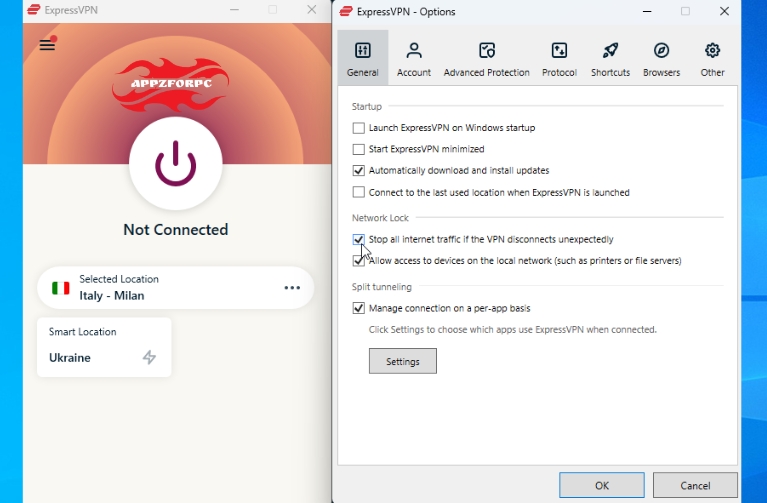767x503 pixels.
Task: Open the Advanced Protection tab
Action: 487,58
